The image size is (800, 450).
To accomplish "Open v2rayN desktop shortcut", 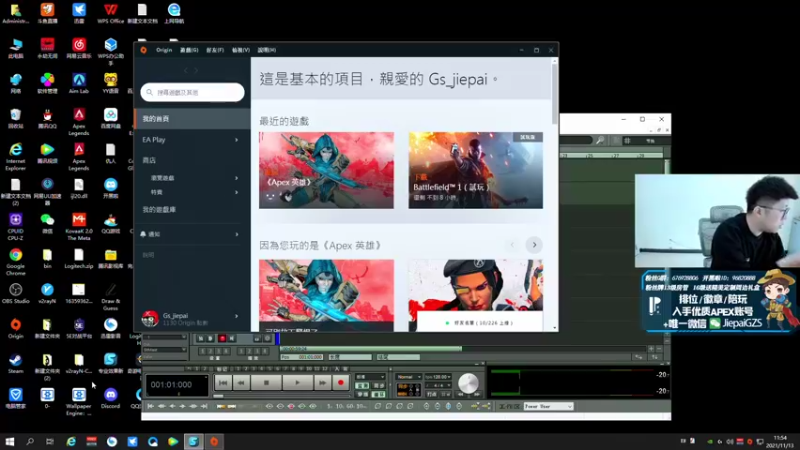I will pos(47,293).
